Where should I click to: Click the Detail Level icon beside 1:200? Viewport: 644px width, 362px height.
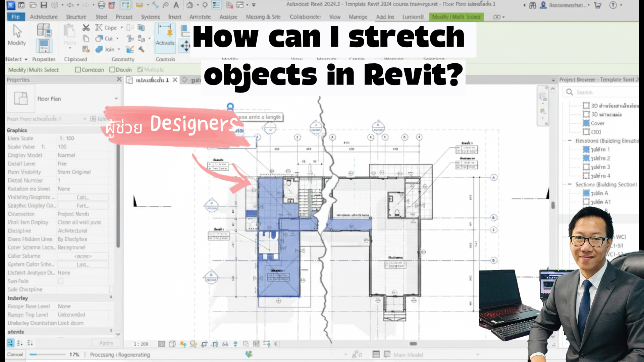161,344
